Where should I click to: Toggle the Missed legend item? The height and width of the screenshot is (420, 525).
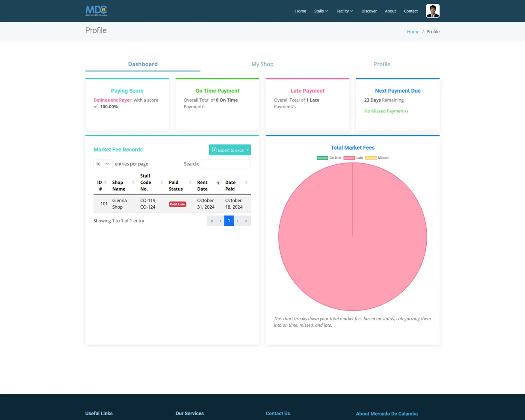click(377, 158)
